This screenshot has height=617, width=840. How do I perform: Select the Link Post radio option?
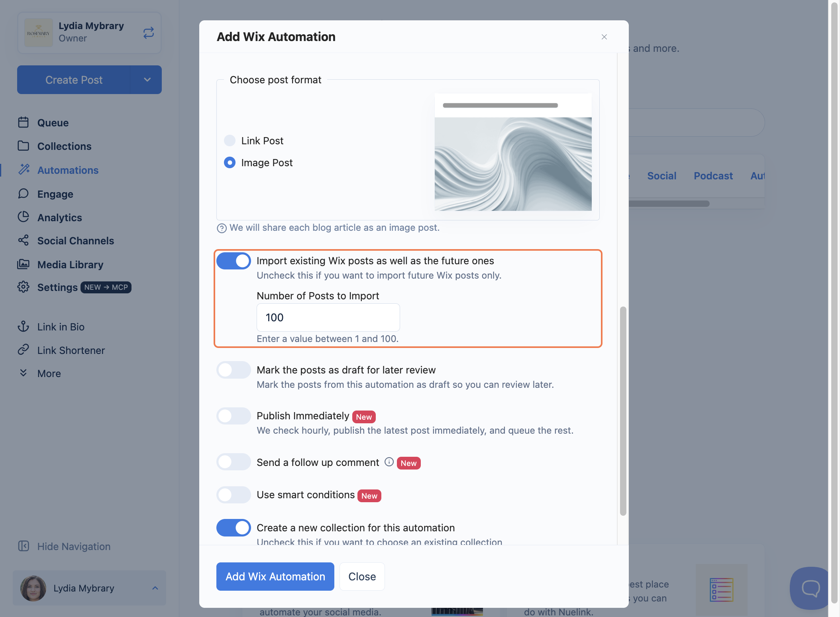(230, 140)
